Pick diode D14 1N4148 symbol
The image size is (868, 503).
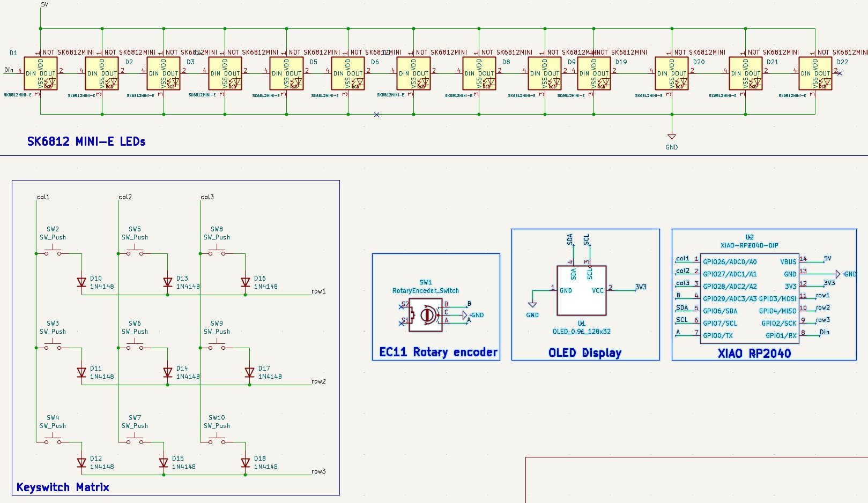pos(168,372)
